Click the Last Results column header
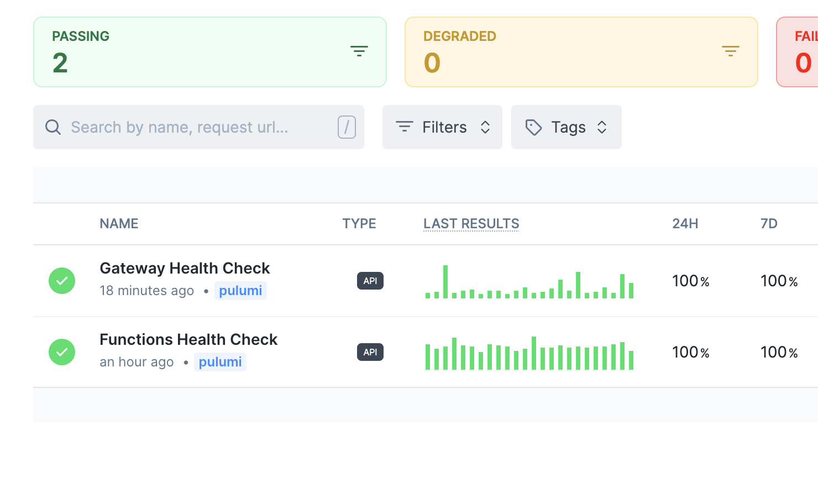This screenshot has height=504, width=818. point(471,224)
